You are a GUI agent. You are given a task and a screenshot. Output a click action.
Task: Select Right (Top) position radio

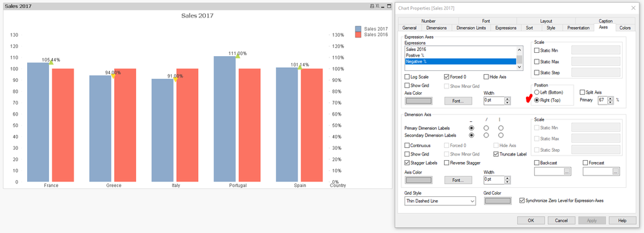tap(536, 100)
